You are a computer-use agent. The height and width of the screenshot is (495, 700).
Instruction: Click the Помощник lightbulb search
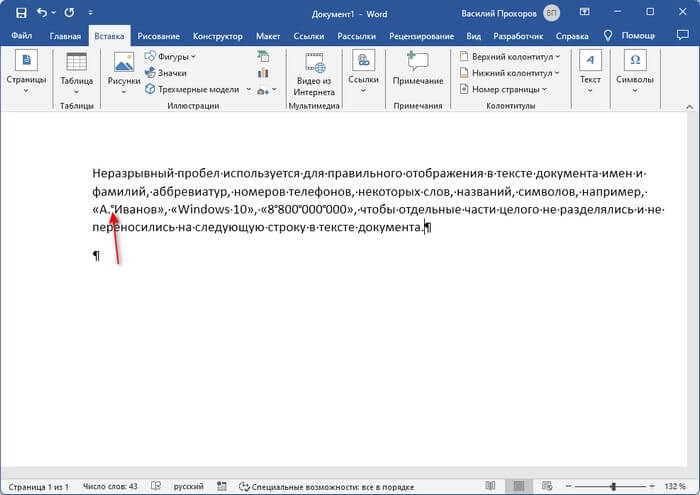coord(629,36)
